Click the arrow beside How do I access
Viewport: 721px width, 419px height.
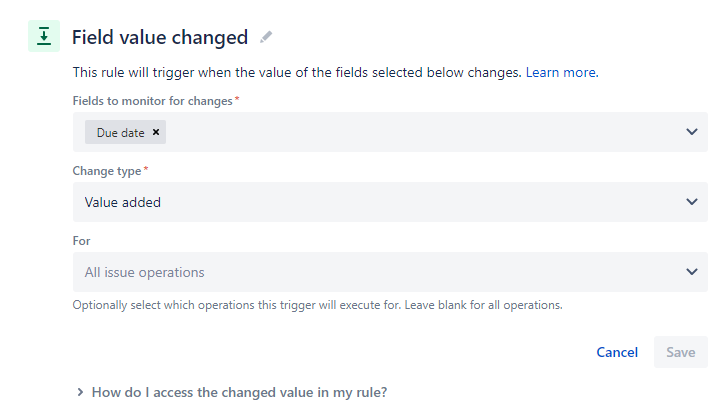[80, 393]
